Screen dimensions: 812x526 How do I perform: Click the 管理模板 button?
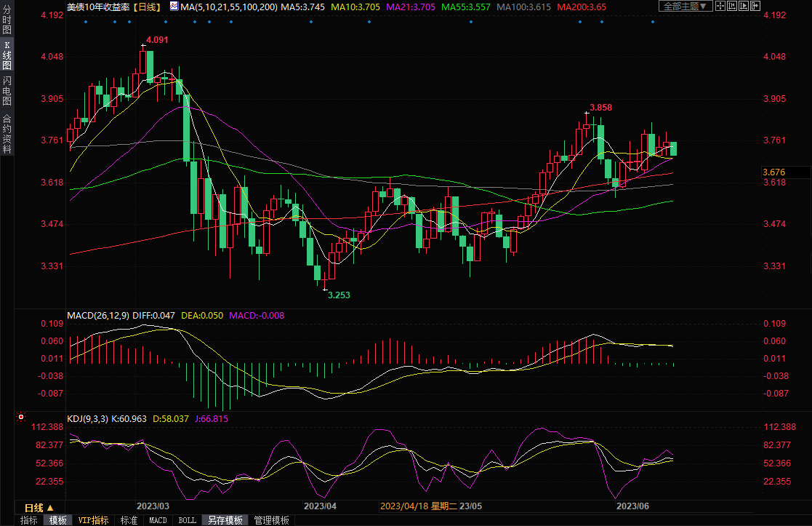[x=271, y=520]
